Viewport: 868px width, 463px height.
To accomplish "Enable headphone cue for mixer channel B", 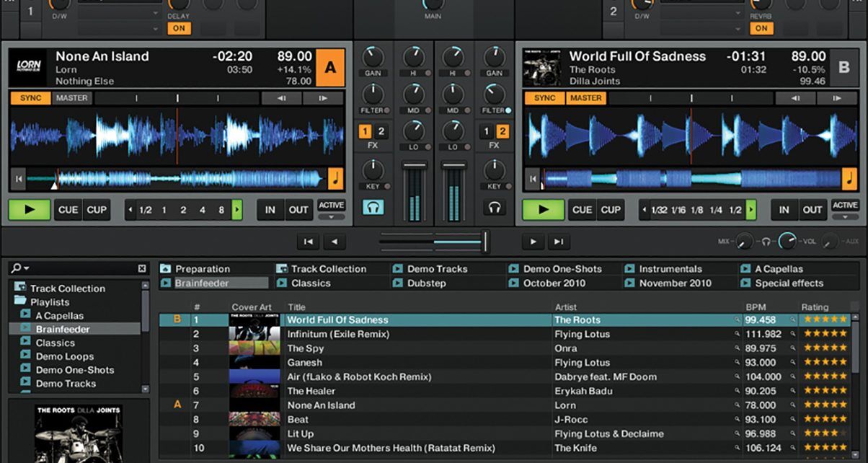I will 494,208.
